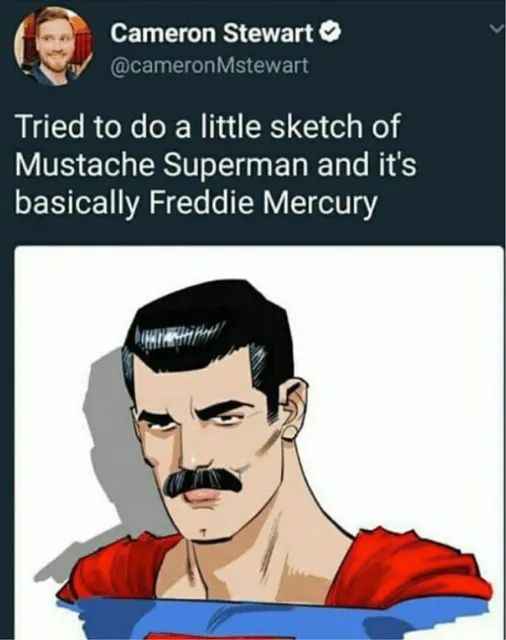Open the attached Superman sketch image
This screenshot has height=640, width=506.
pyautogui.click(x=259, y=443)
